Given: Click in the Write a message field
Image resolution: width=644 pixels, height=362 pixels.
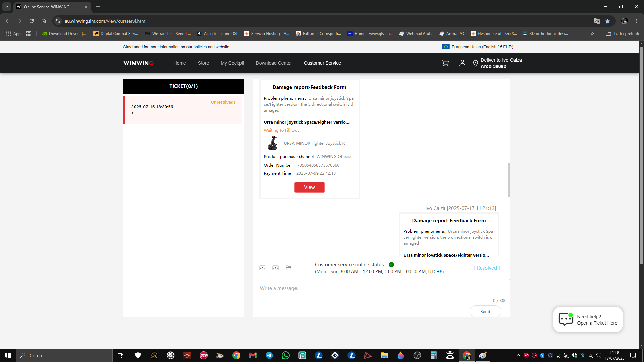Looking at the screenshot, I should click(381, 292).
